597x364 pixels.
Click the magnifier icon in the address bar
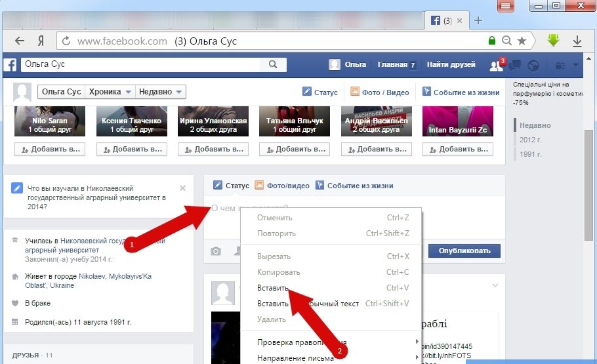506,41
